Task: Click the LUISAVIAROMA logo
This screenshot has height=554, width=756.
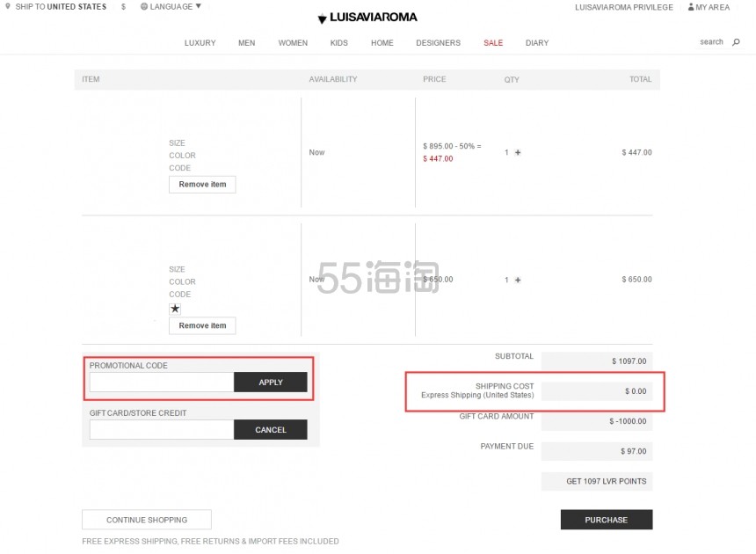Action: click(367, 18)
